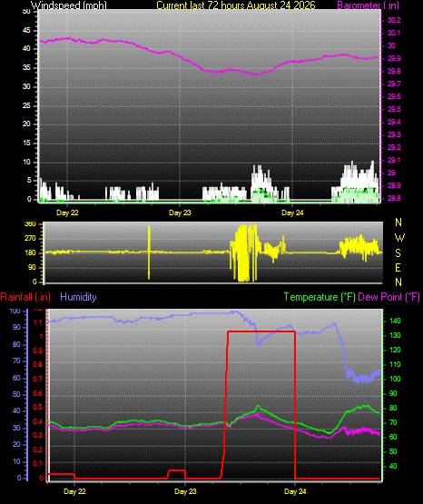The image size is (423, 504).
Task: Click the Rainfall (in) legend label
Action: coord(25,297)
